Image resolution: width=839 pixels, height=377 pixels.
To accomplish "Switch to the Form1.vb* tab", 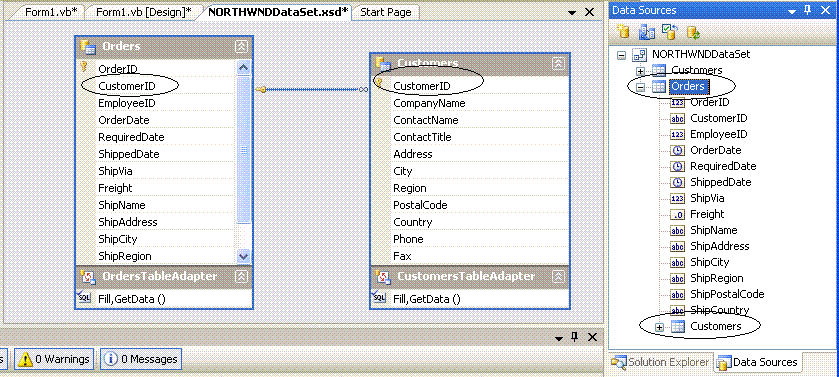I will 51,12.
